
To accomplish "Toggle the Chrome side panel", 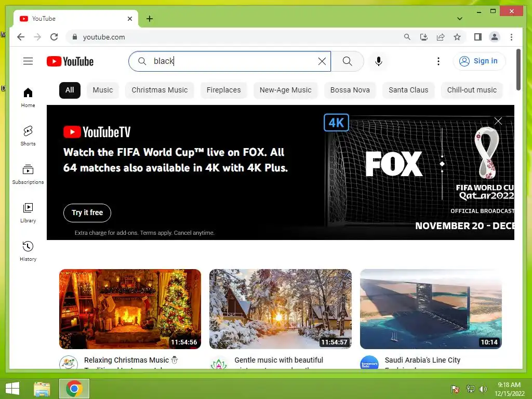I will [478, 37].
